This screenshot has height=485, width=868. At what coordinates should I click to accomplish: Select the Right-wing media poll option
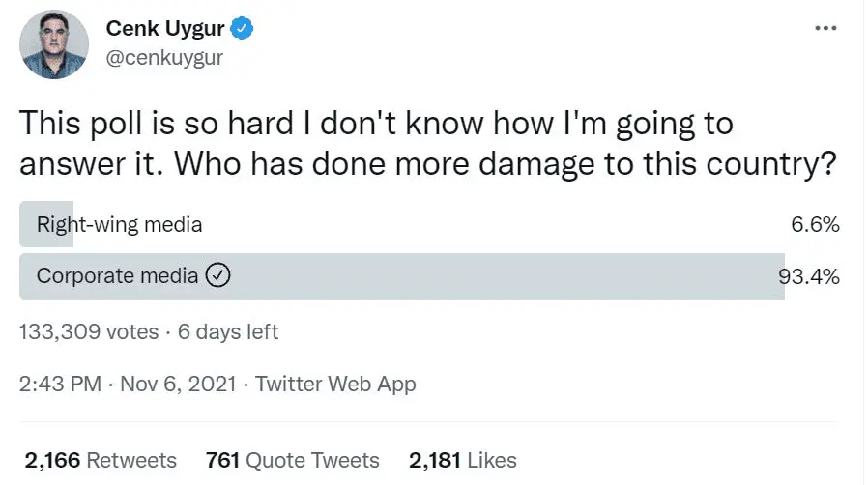119,225
